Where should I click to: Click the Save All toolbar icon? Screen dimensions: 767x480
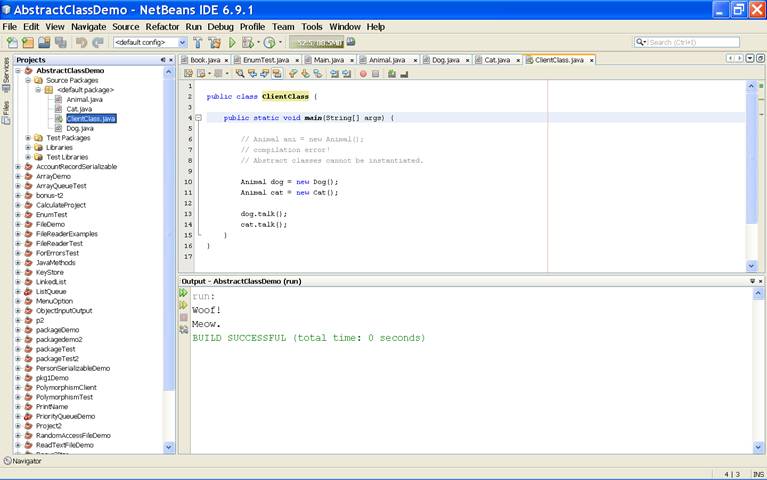(x=61, y=43)
